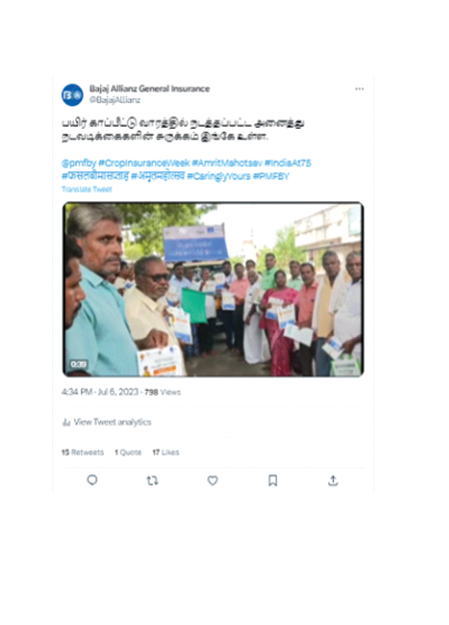Open the #PMFBY hashtag

pos(271,176)
